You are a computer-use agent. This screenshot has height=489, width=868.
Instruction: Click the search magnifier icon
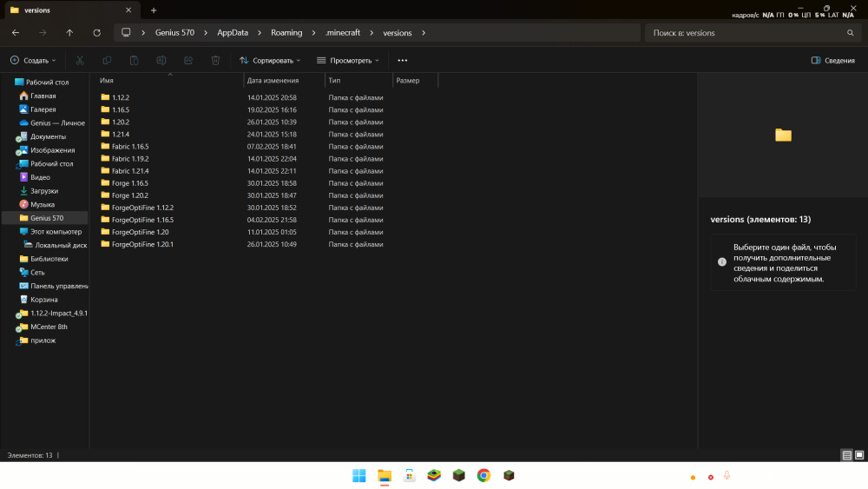851,33
